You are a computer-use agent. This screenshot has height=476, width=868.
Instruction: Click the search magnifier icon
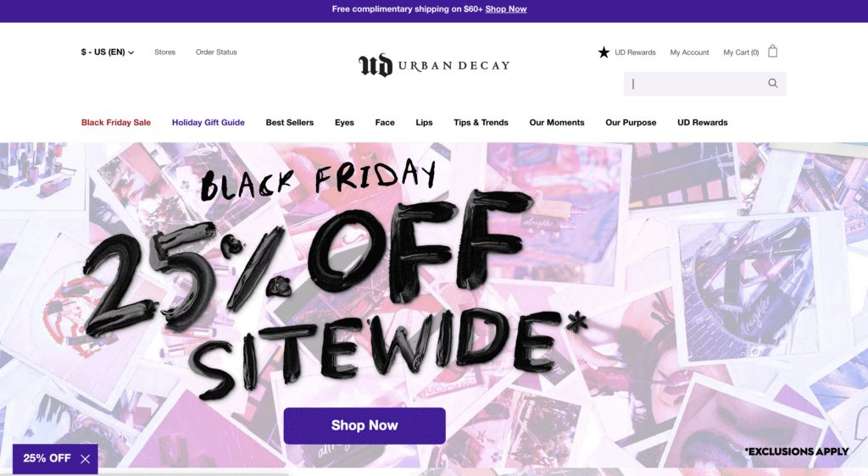click(773, 84)
